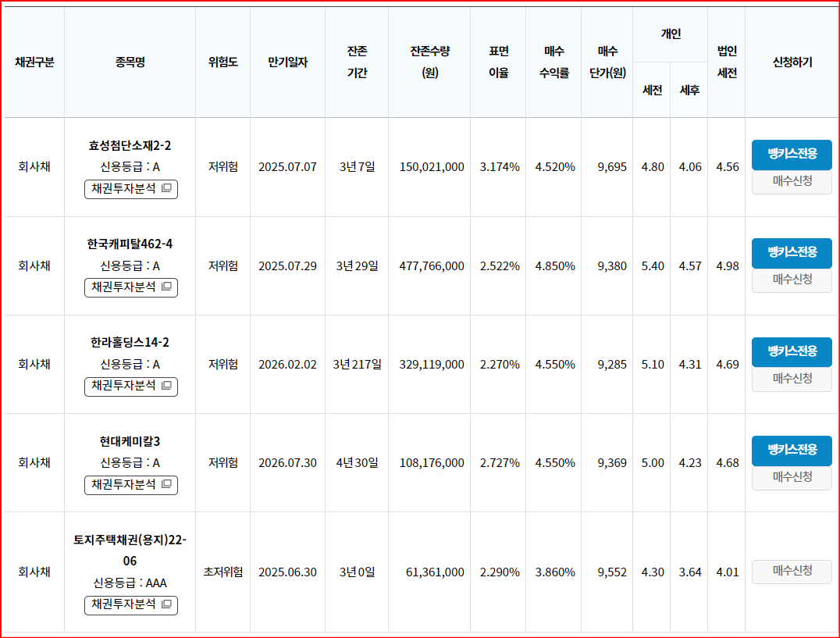Screen dimensions: 840x638
Task: Click 뱅키스전용 button for 한국캐피탈462-4
Action: tap(792, 253)
